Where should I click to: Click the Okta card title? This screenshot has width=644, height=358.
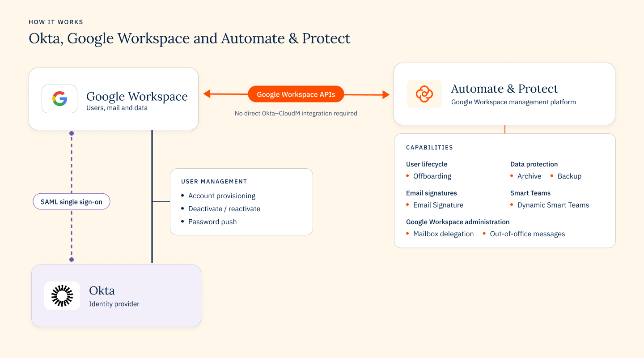(x=102, y=290)
